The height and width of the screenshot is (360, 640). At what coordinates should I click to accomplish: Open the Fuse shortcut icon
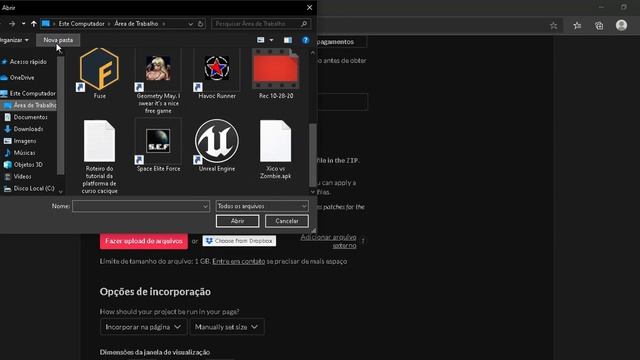99,69
